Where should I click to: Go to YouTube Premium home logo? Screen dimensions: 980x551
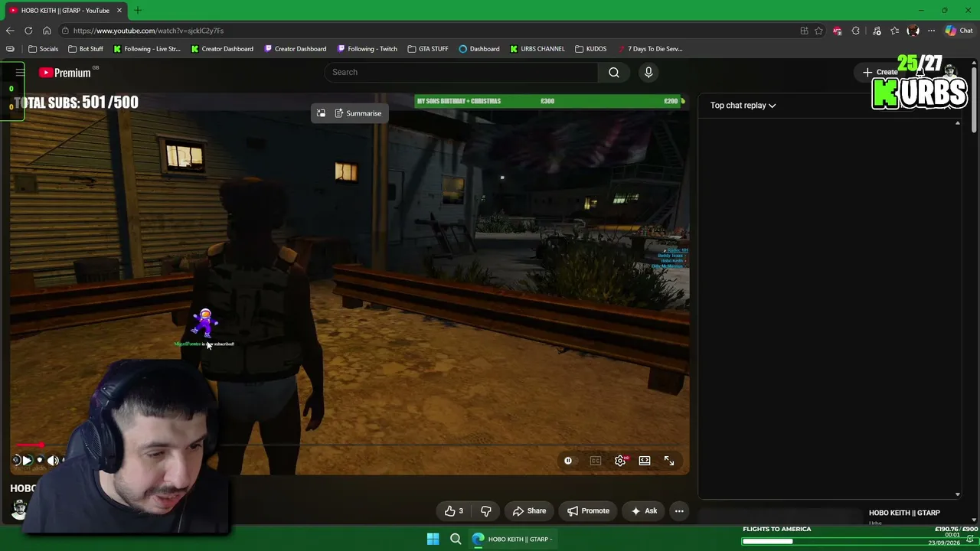(66, 73)
